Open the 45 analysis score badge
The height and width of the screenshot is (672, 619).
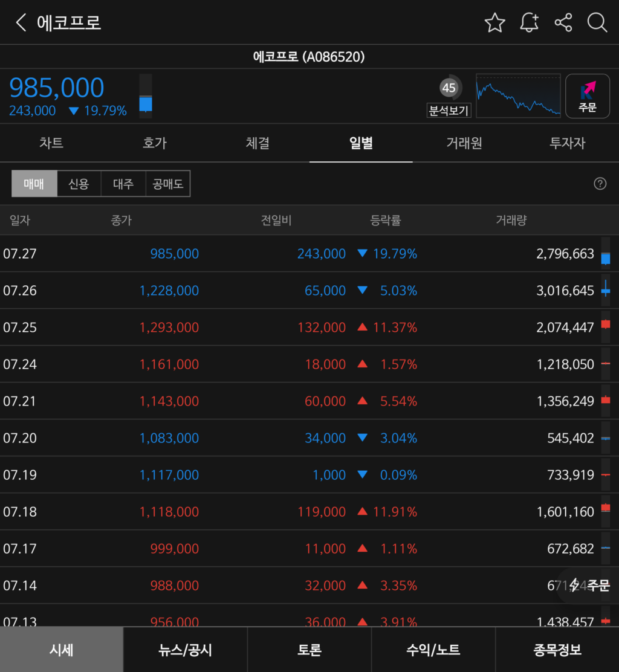pyautogui.click(x=449, y=88)
